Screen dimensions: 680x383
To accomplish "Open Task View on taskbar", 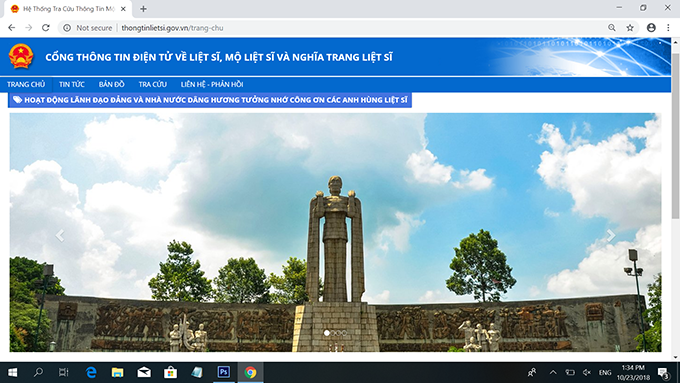I will click(x=63, y=372).
